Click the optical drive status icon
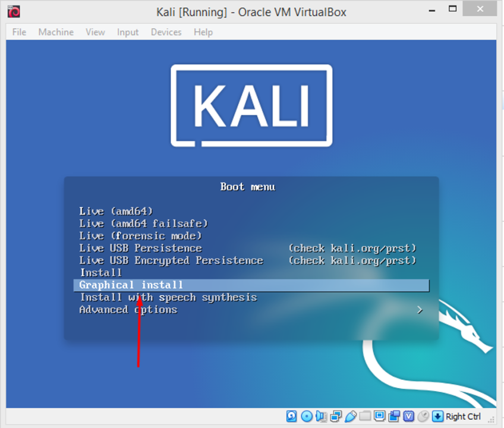This screenshot has height=428, width=504. 307,416
